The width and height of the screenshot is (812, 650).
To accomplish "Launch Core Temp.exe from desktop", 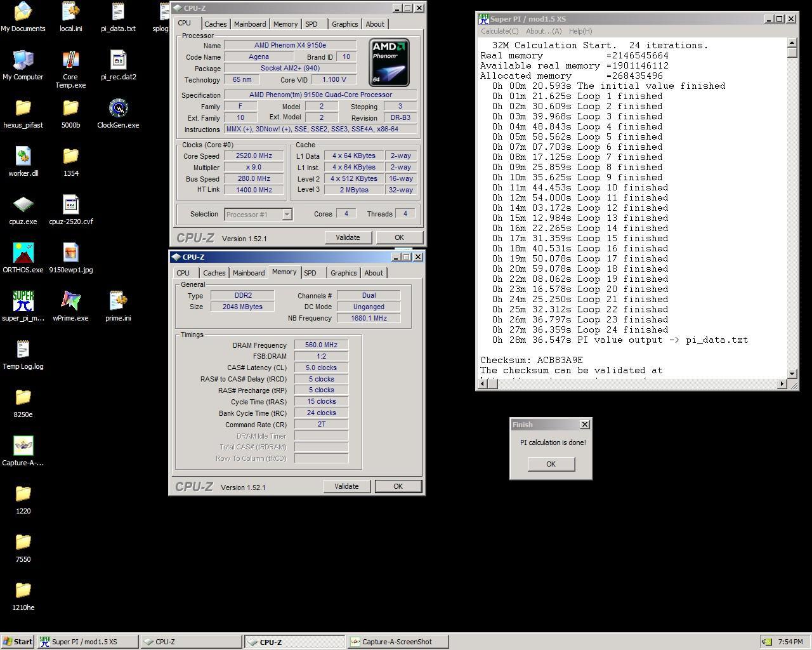I will (70, 70).
